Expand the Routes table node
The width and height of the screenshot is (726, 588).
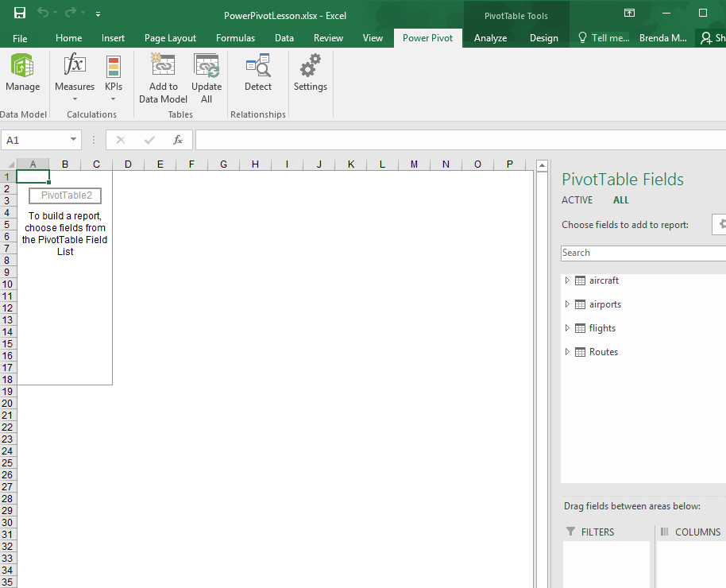pyautogui.click(x=567, y=352)
